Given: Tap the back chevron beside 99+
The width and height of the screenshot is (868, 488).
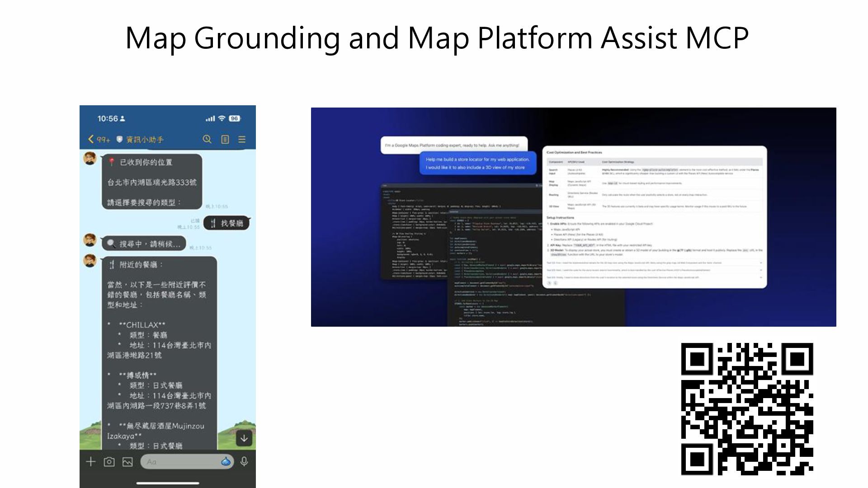Looking at the screenshot, I should tap(91, 139).
